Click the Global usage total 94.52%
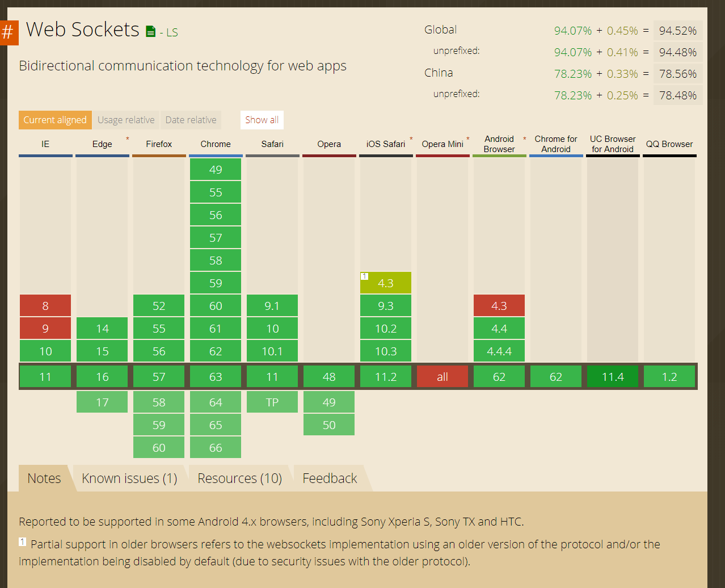725x588 pixels. [678, 30]
